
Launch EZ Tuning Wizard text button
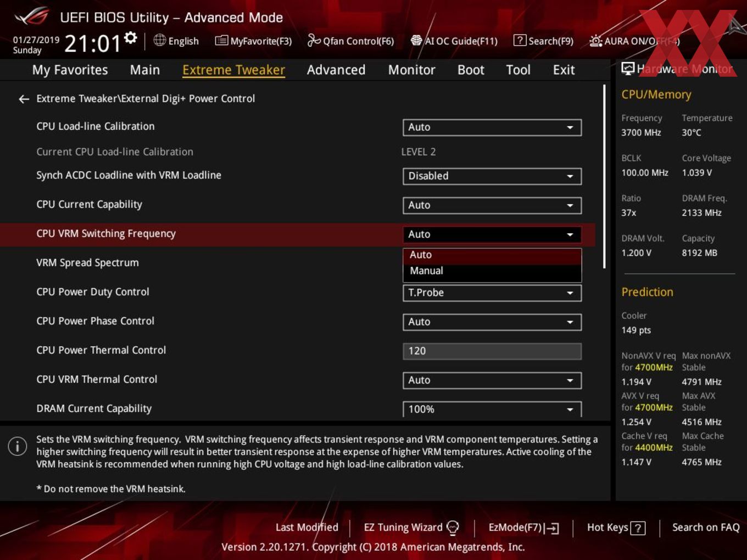pyautogui.click(x=403, y=527)
